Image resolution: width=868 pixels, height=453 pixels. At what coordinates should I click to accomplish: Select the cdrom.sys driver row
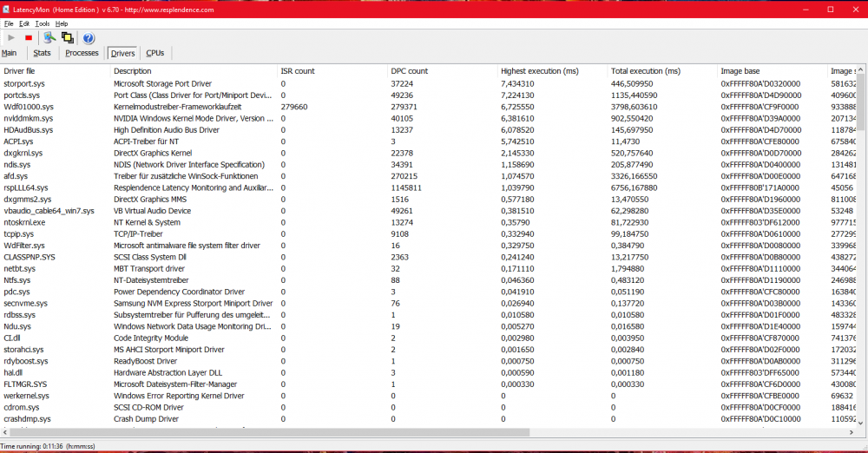pos(429,407)
